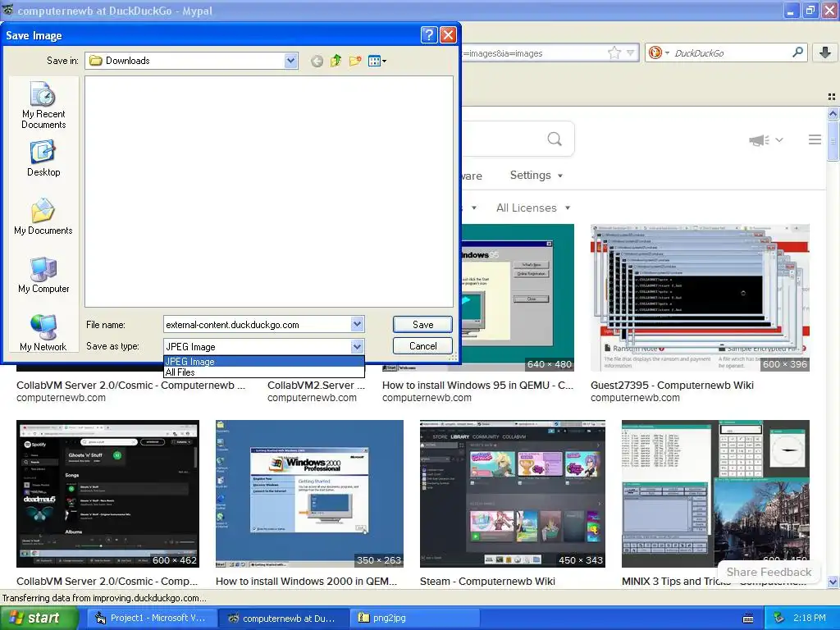Expand the File name dropdown arrow

[x=358, y=324]
